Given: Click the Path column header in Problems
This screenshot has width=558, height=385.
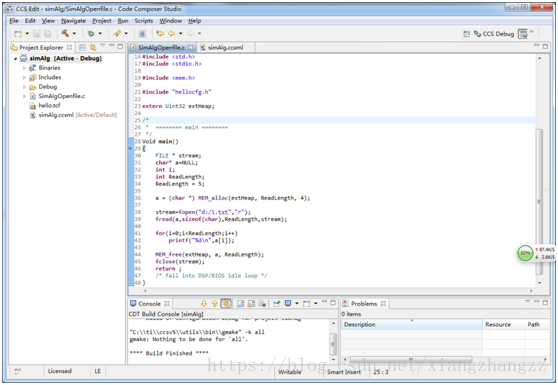Looking at the screenshot, I should pyautogui.click(x=537, y=325).
